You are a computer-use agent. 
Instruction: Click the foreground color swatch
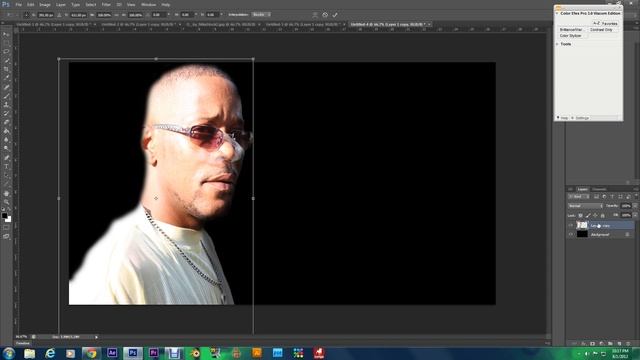[x=4, y=215]
